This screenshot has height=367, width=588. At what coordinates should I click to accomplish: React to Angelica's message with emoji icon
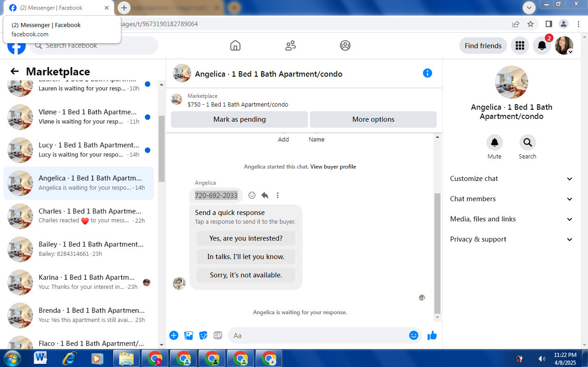coord(252,195)
